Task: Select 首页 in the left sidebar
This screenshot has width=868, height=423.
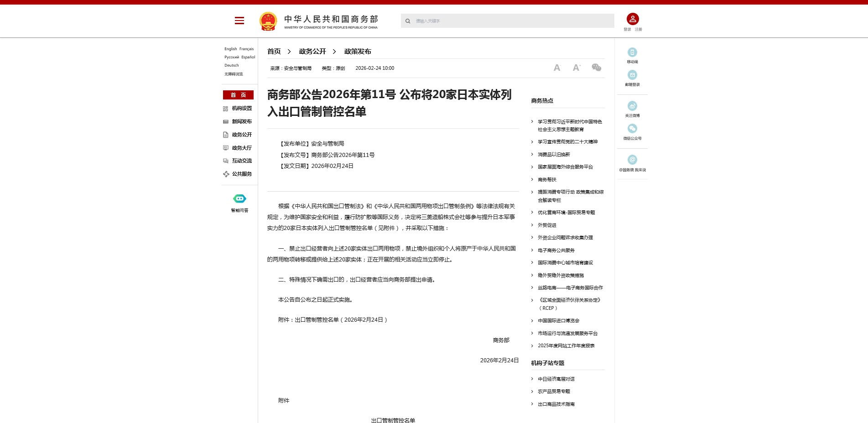Action: pyautogui.click(x=238, y=95)
